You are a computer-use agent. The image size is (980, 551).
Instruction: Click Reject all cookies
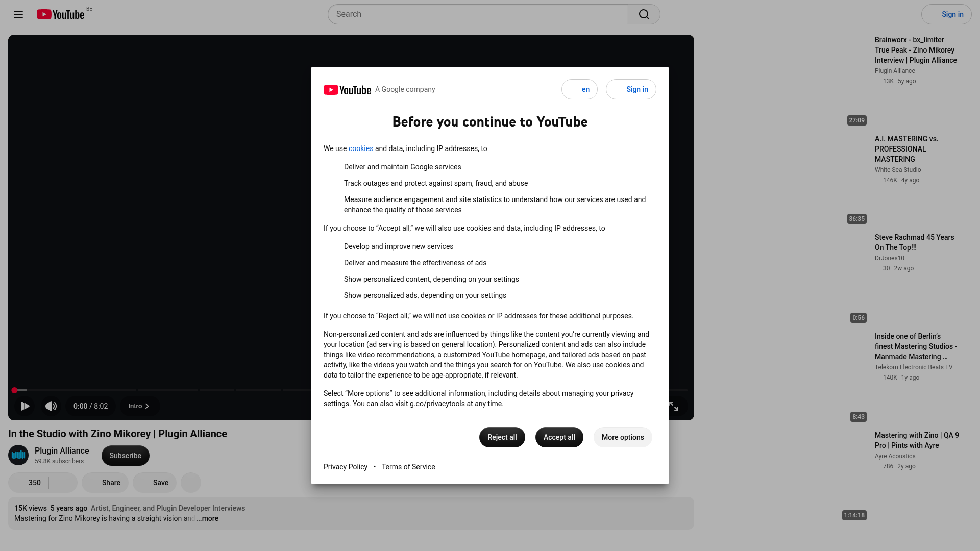point(502,437)
